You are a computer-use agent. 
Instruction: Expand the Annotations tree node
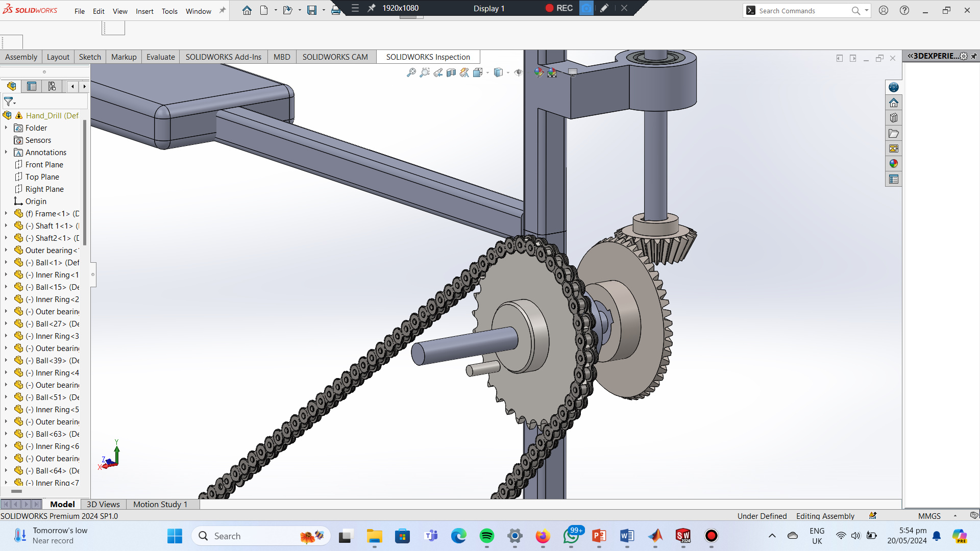coord(6,153)
